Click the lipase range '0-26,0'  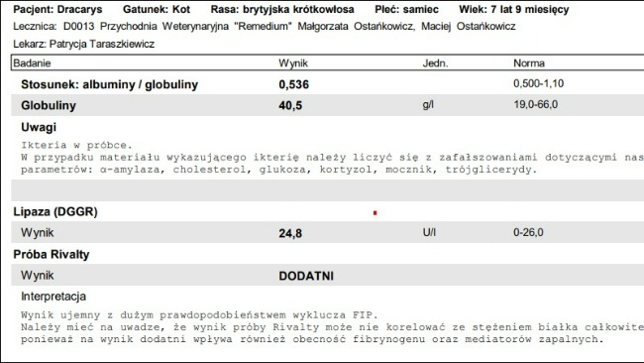[528, 233]
